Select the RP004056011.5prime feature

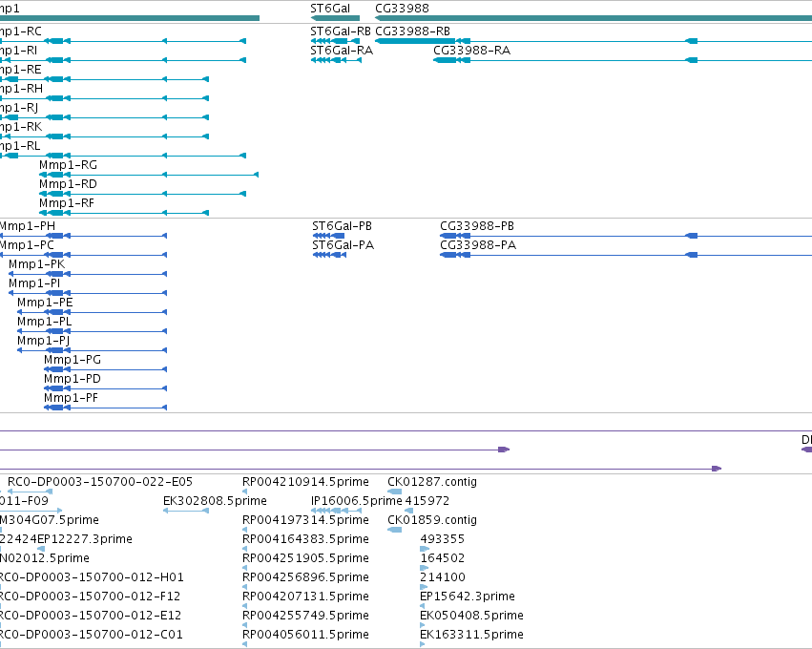[x=244, y=644]
